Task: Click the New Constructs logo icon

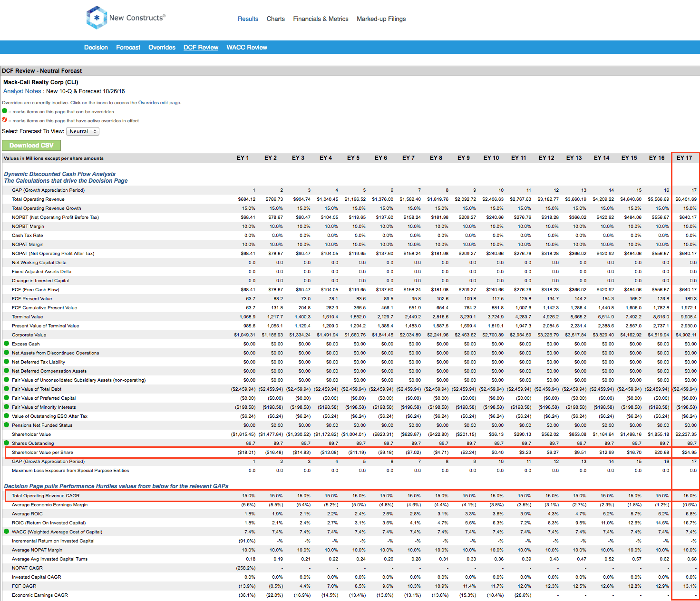Action: click(x=97, y=18)
